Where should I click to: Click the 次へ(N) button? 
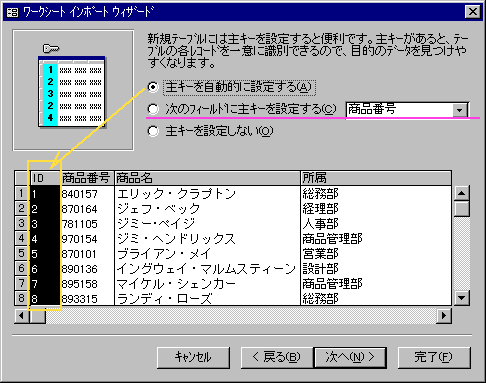pos(350,358)
